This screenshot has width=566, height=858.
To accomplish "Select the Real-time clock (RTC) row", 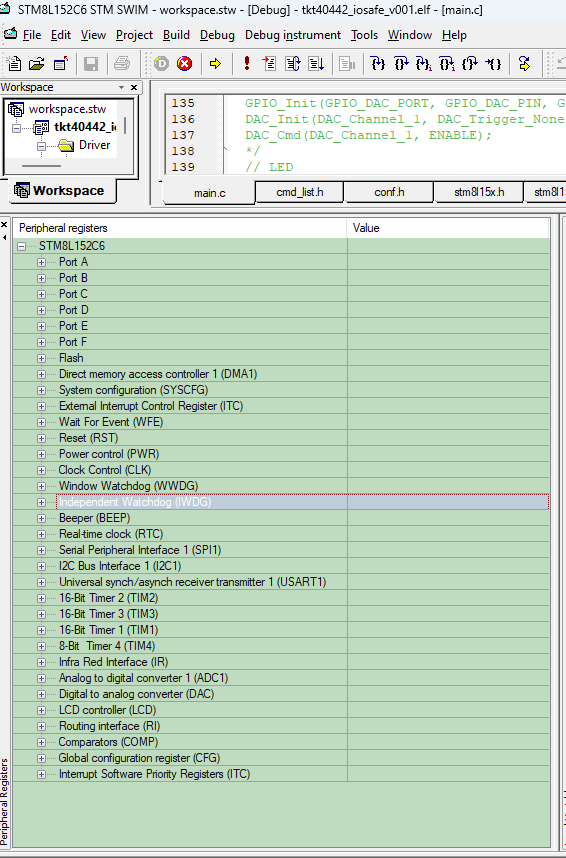I will click(x=281, y=534).
